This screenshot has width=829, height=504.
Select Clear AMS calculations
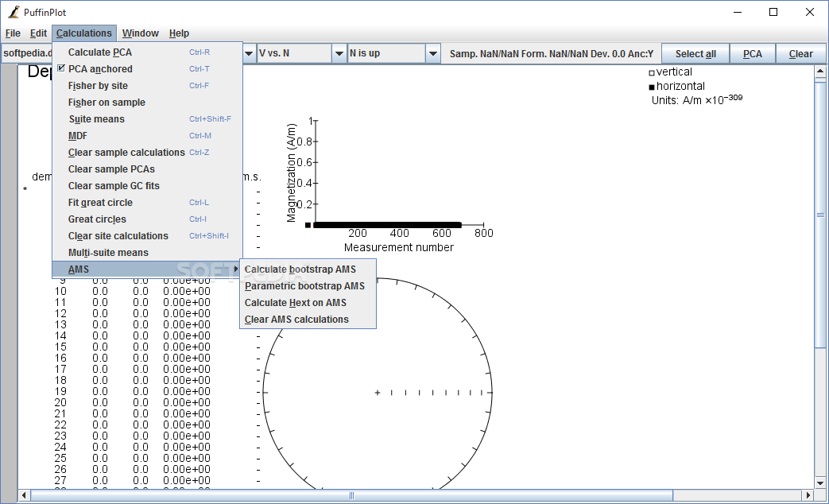coord(308,320)
